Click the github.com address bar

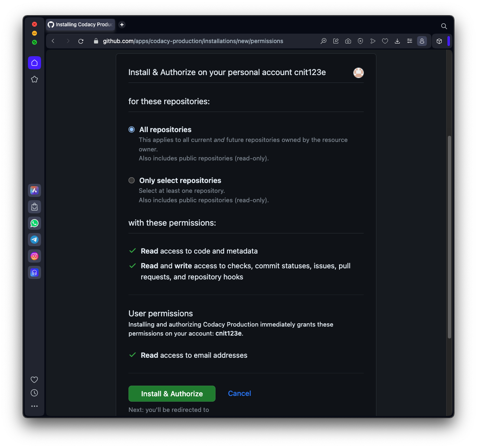[193, 41]
